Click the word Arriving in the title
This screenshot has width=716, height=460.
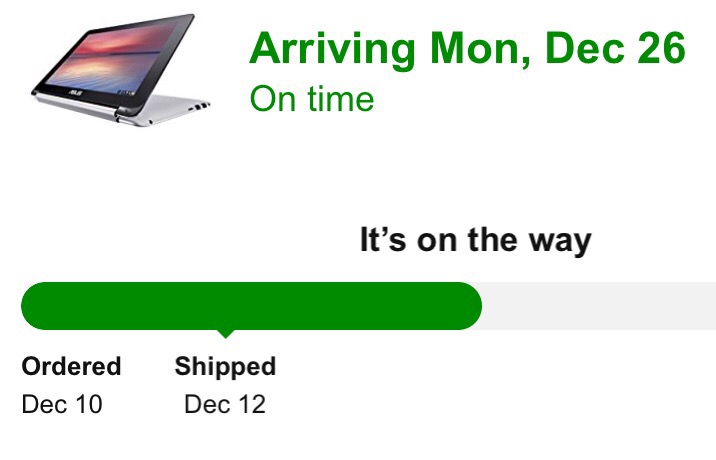[332, 50]
